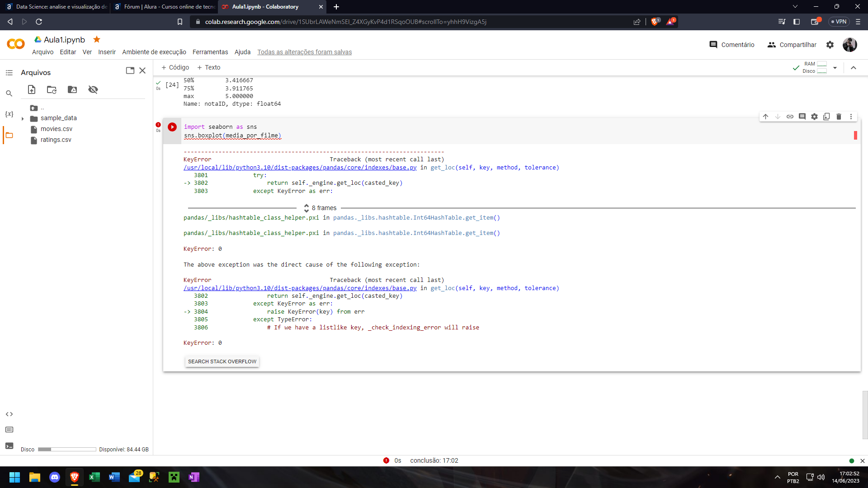Screen dimensions: 868x488
Task: Add a new Texto cell
Action: point(209,67)
